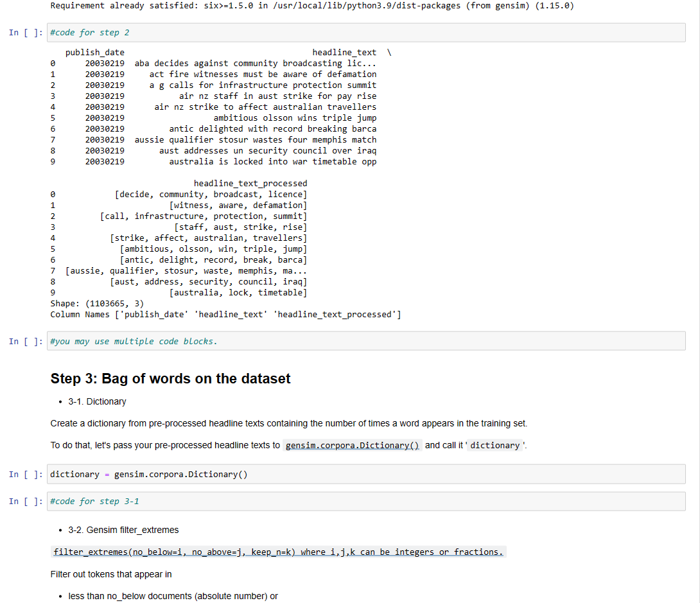Click the 'In [ ]:' prompt beside step 2 cell
This screenshot has height=603, width=700.
26,33
